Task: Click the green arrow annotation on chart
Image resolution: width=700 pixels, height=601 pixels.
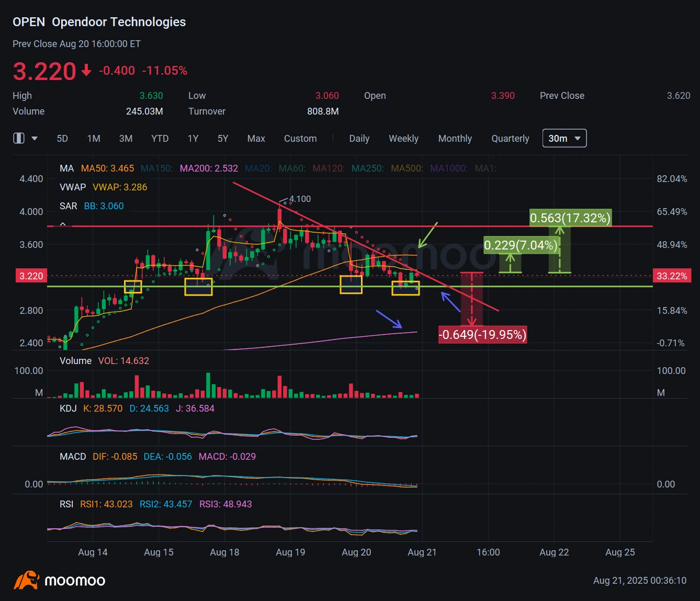Action: pos(427,235)
